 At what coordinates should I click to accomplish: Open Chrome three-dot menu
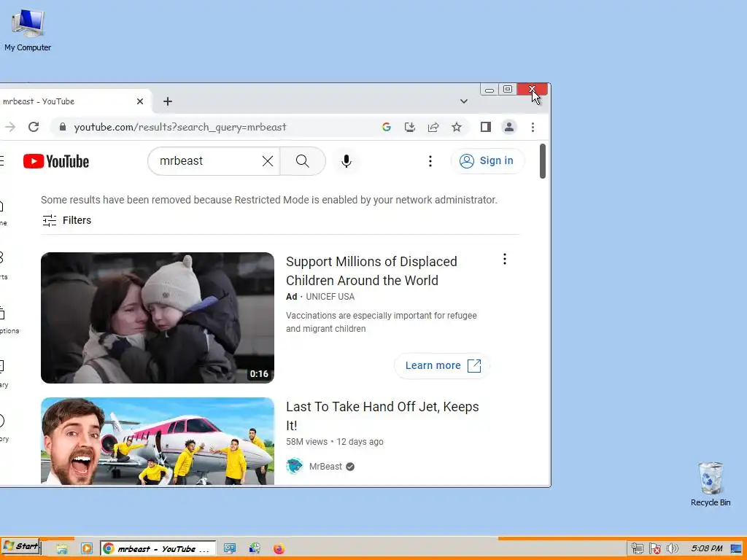coord(533,127)
